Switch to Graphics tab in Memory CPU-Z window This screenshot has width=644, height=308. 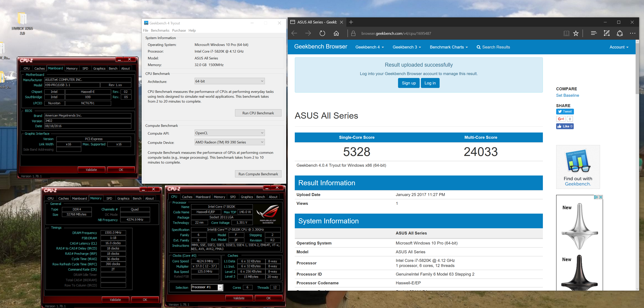click(x=123, y=198)
